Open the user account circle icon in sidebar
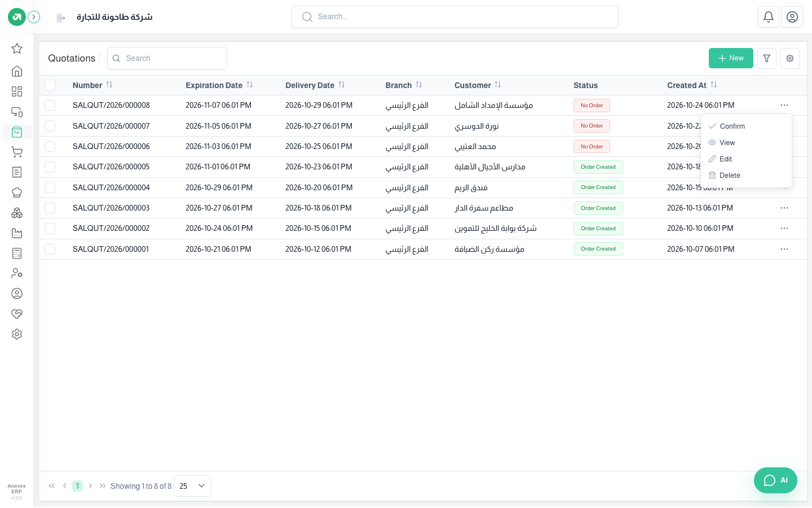 point(17,294)
